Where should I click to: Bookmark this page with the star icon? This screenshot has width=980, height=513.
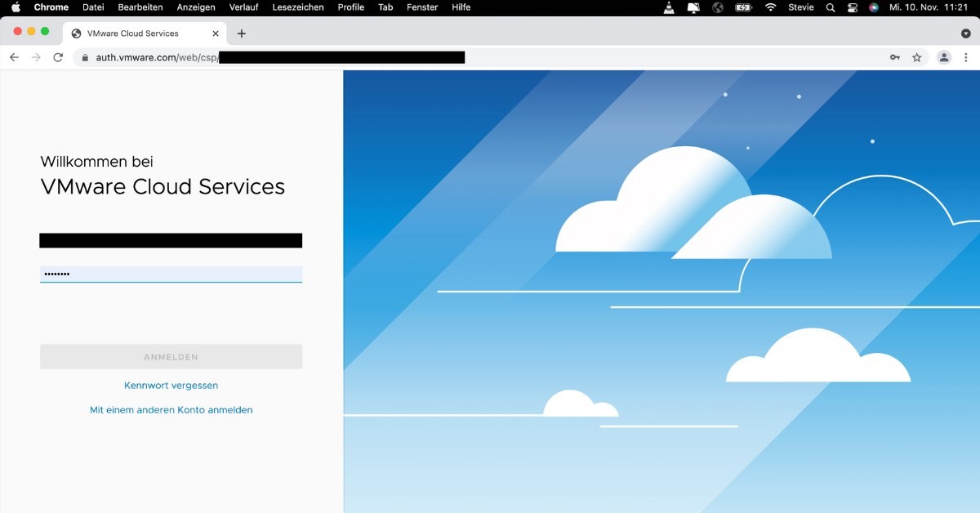[x=917, y=57]
